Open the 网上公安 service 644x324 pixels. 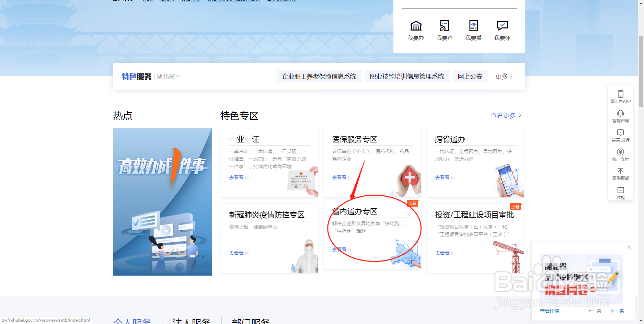[470, 76]
